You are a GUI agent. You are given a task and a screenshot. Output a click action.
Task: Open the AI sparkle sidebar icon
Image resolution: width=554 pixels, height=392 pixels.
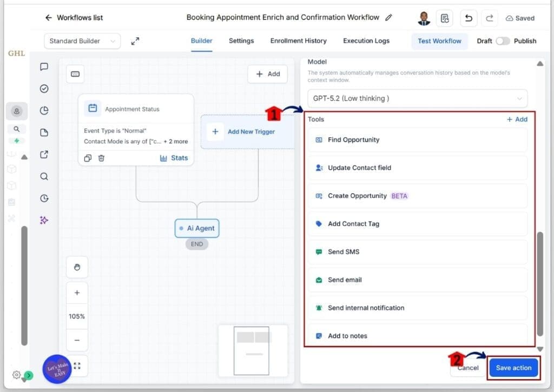(x=44, y=220)
